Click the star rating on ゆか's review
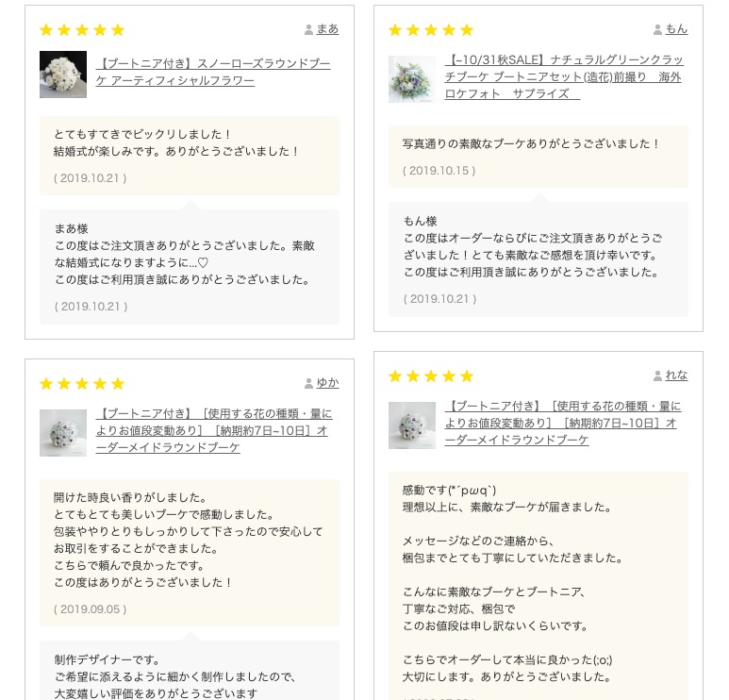The height and width of the screenshot is (700, 729). click(82, 384)
